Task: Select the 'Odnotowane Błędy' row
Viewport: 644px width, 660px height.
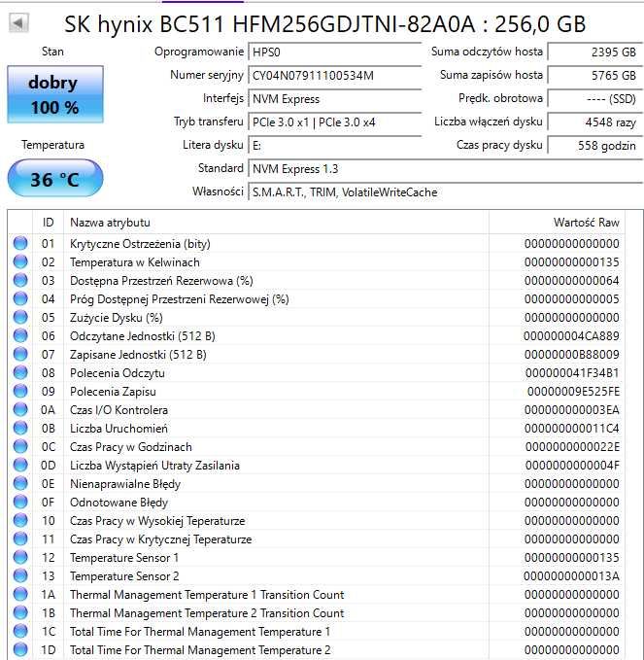Action: point(317,503)
